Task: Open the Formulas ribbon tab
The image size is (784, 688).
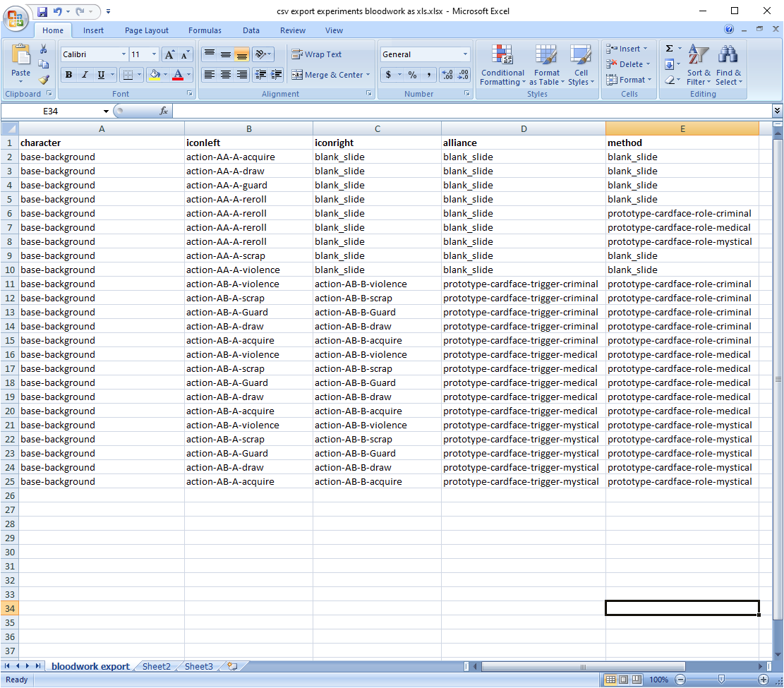Action: [x=205, y=30]
